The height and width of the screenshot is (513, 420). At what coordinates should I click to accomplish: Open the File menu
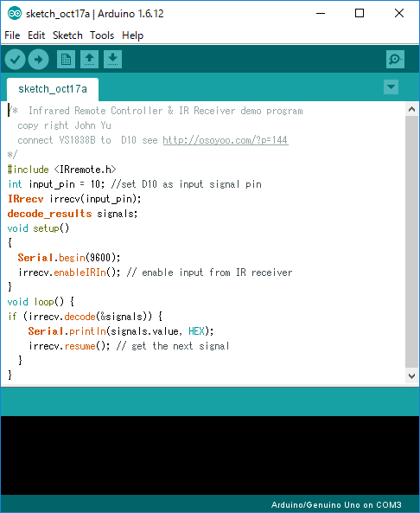coord(12,35)
